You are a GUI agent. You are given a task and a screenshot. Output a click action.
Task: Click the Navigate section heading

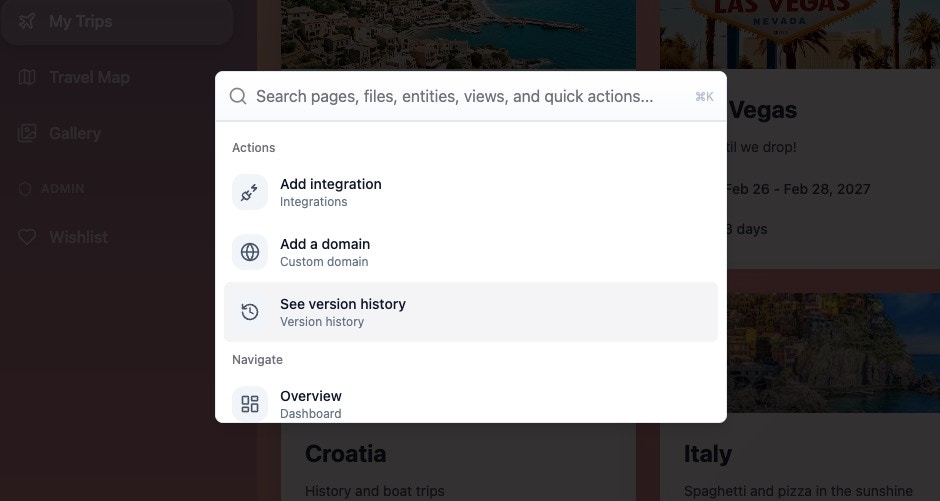[x=257, y=360]
